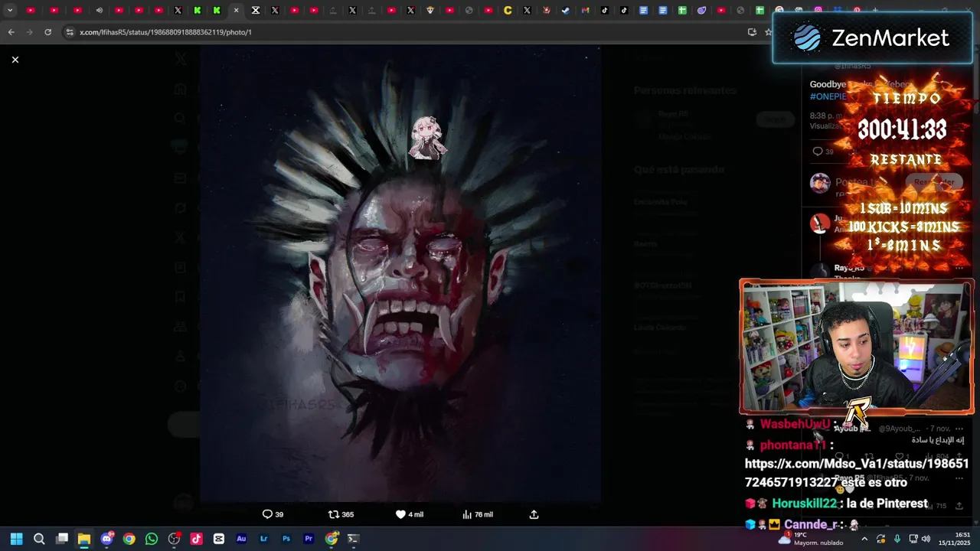Screen dimensions: 980x551
Task: Open Discord from the taskbar
Action: [x=106, y=539]
